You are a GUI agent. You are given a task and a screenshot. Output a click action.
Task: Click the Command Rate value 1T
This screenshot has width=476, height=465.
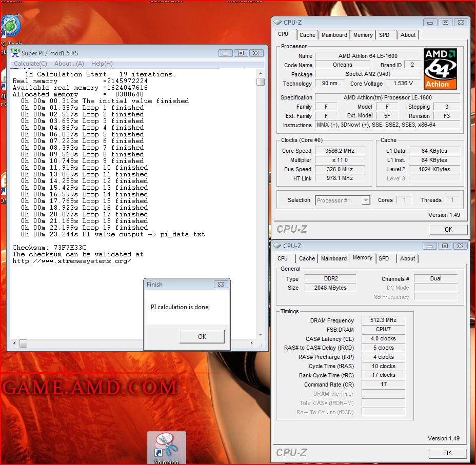383,385
